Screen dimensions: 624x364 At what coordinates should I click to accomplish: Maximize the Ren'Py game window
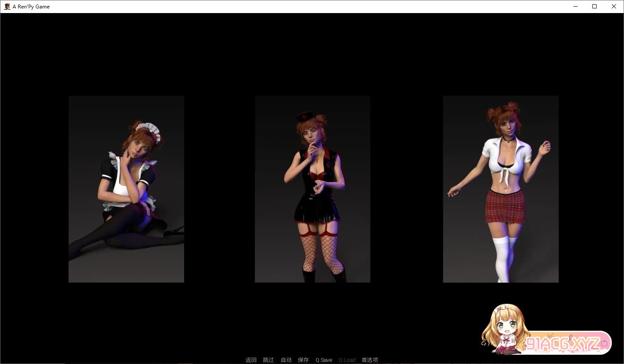595,6
